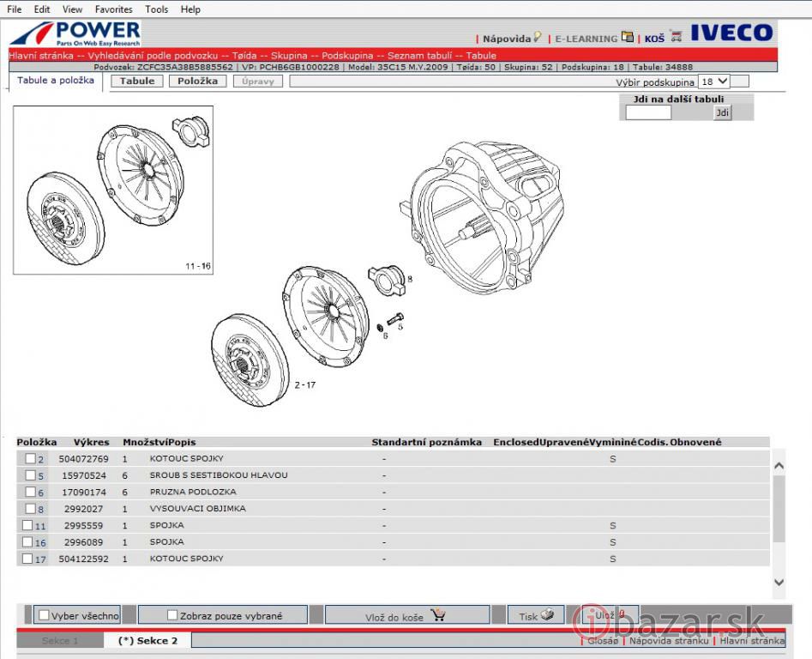Open the KOŠ shopping cart icon
The height and width of the screenshot is (659, 812).
[x=676, y=37]
